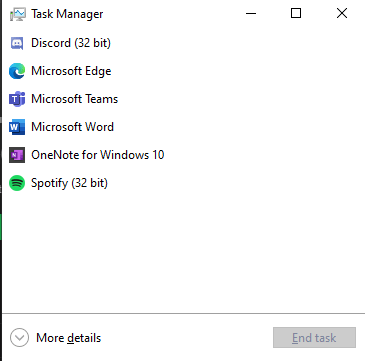
Task: Click the green Spotify icon
Action: (x=17, y=183)
